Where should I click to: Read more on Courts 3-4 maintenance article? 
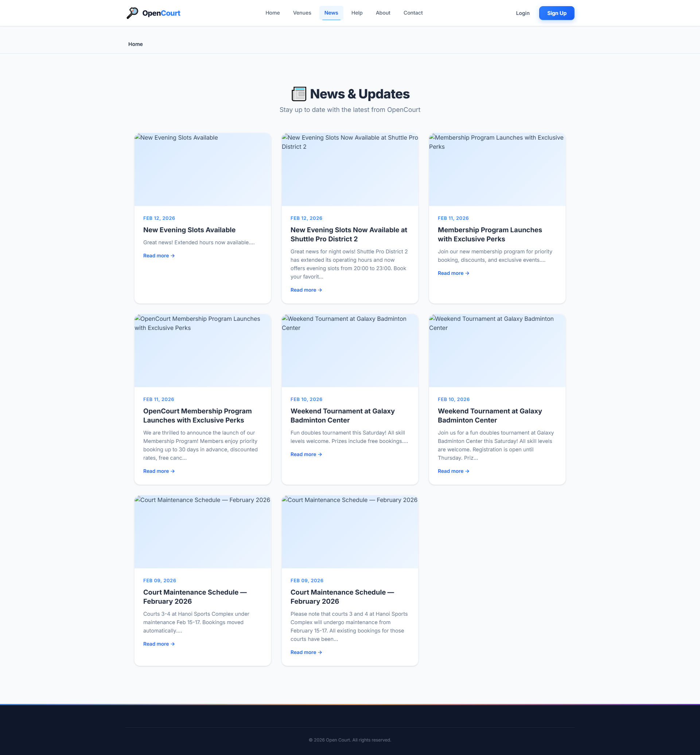pos(158,643)
